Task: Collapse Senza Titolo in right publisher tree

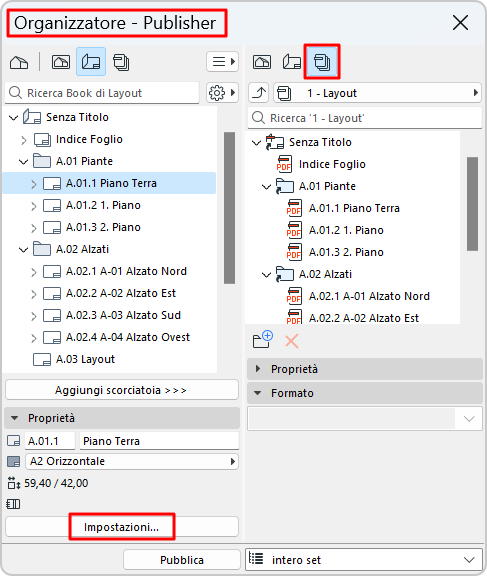Action: coord(256,143)
